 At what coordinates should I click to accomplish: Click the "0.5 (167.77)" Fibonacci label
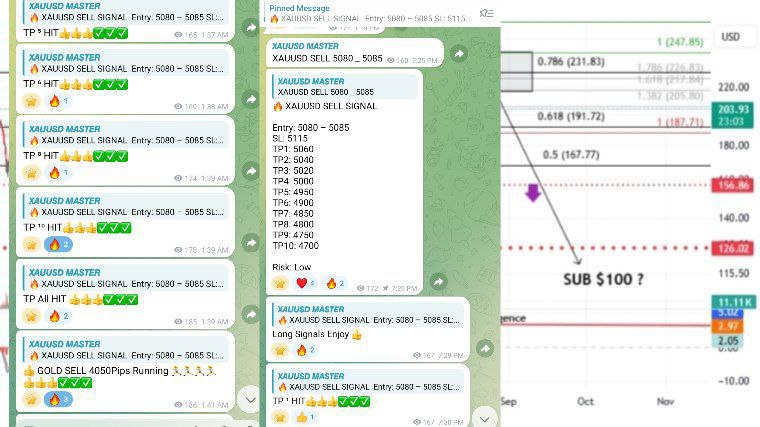571,155
